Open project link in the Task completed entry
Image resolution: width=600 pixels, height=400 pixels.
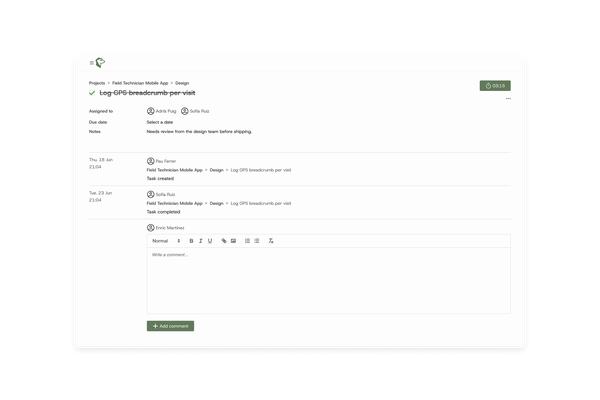[x=174, y=203]
